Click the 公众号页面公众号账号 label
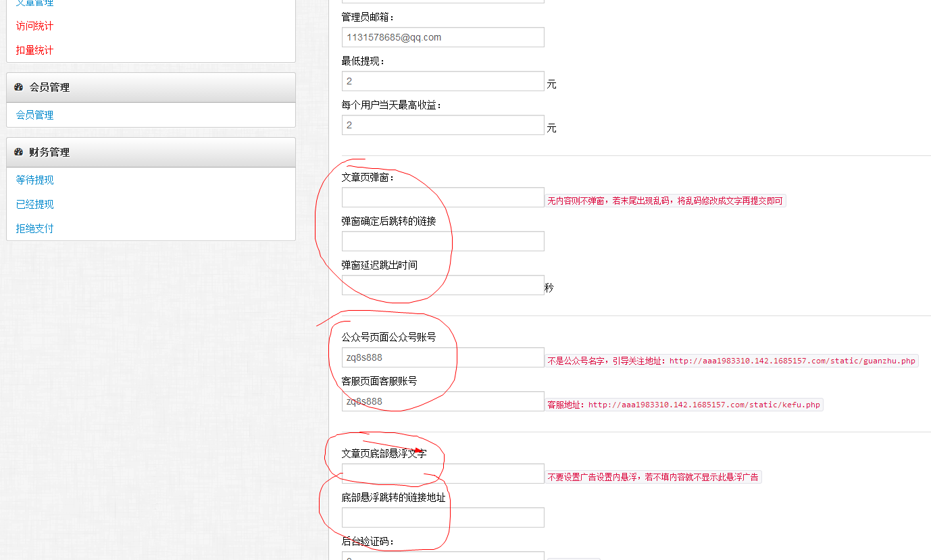The width and height of the screenshot is (931, 560). click(x=389, y=337)
